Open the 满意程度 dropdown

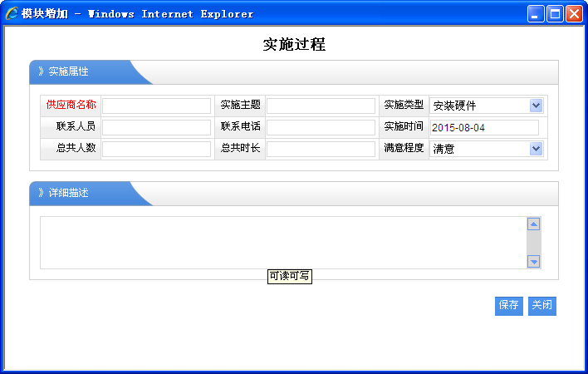(536, 149)
